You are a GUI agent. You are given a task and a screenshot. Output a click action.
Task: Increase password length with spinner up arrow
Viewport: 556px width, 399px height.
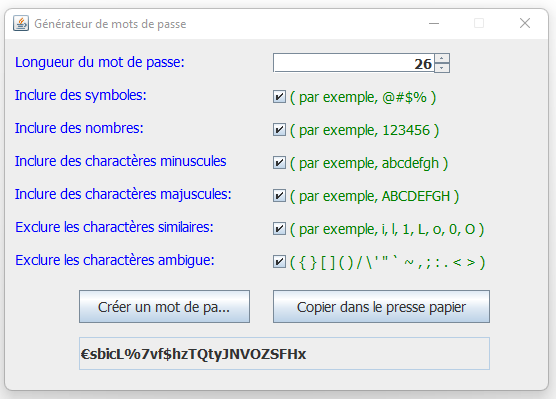[x=442, y=59]
